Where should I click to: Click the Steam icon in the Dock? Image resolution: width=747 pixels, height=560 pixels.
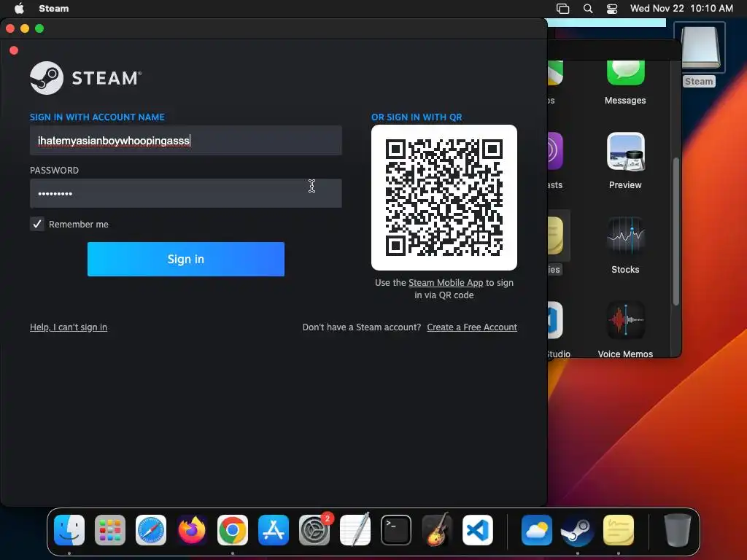click(x=578, y=530)
